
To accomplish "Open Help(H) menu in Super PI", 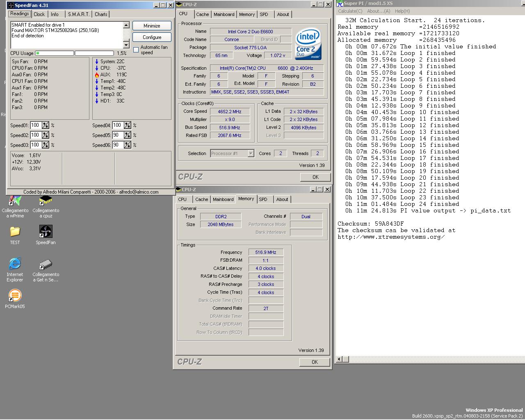I will click(402, 11).
